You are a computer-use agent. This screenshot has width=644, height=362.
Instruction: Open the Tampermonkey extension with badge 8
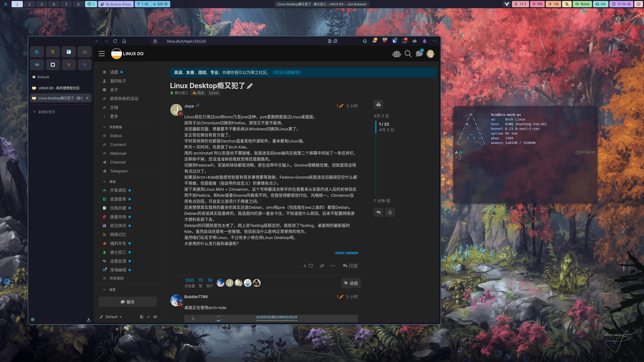(x=405, y=41)
